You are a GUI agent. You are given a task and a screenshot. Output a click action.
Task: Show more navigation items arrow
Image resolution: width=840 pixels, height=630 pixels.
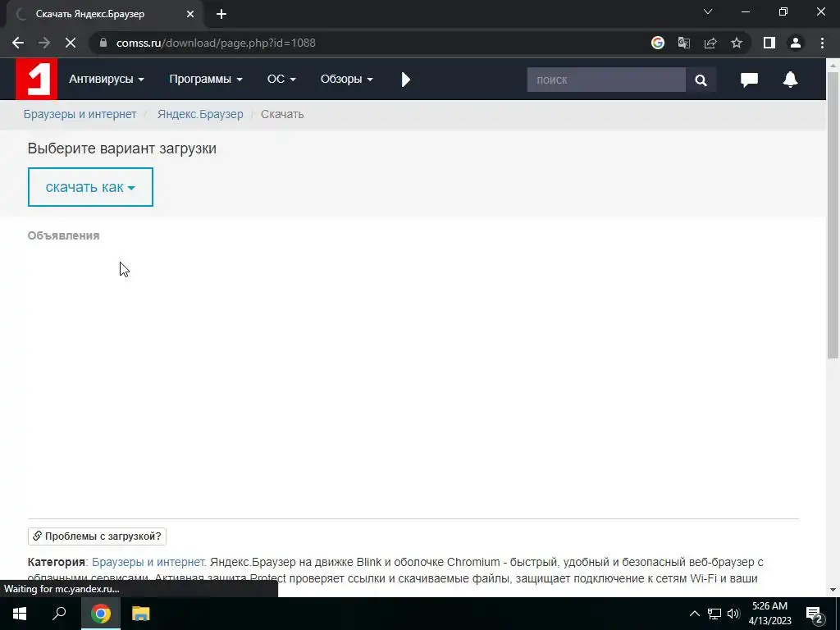tap(405, 80)
